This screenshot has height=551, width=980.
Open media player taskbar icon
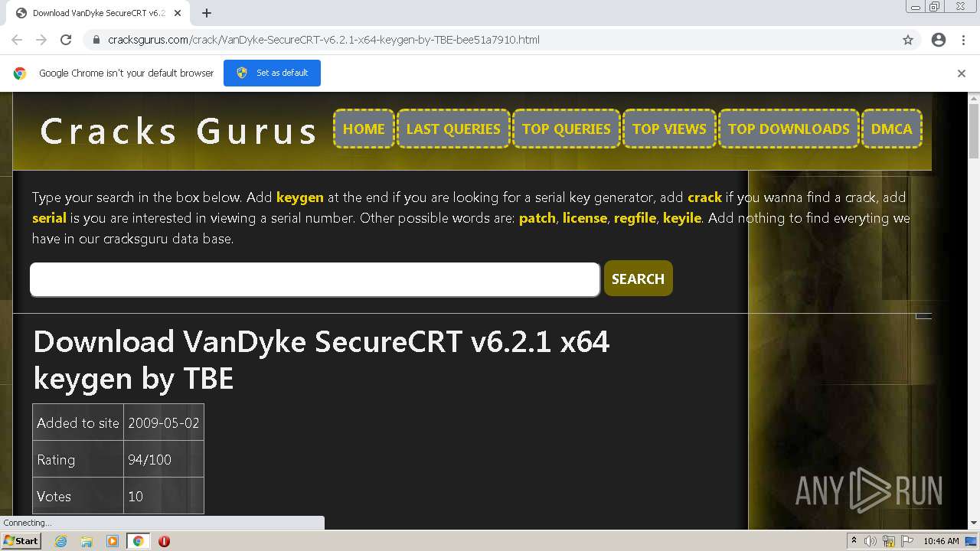tap(113, 541)
